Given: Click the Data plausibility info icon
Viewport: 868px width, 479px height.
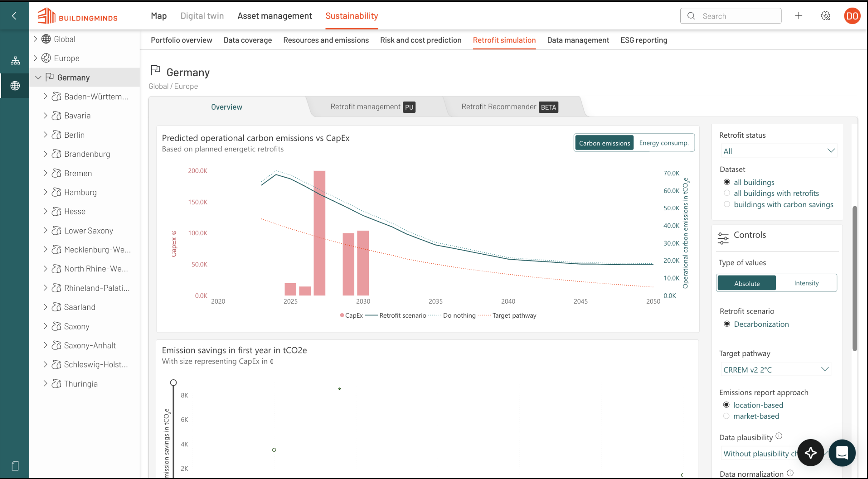Looking at the screenshot, I should (x=779, y=436).
